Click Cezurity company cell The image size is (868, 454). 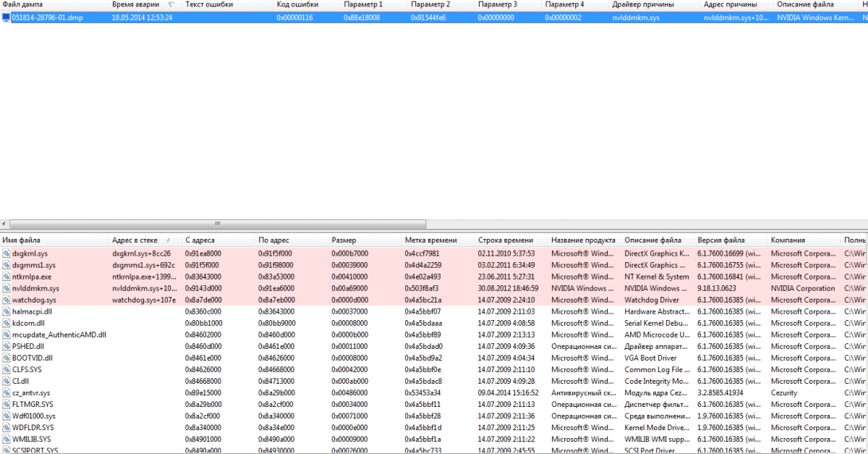(x=784, y=392)
